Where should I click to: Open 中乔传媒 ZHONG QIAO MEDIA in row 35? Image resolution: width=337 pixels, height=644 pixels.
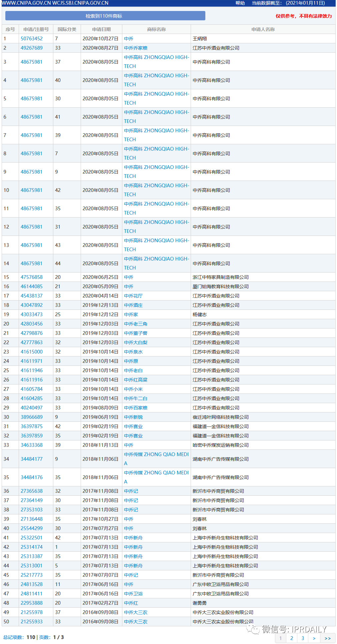[x=156, y=477]
